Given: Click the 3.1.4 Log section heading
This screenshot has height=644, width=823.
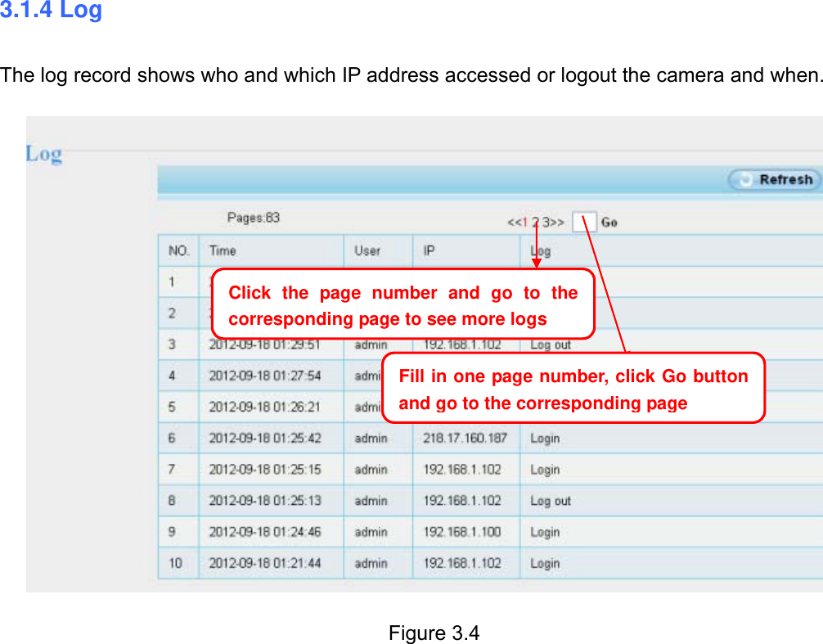Looking at the screenshot, I should click(x=51, y=10).
